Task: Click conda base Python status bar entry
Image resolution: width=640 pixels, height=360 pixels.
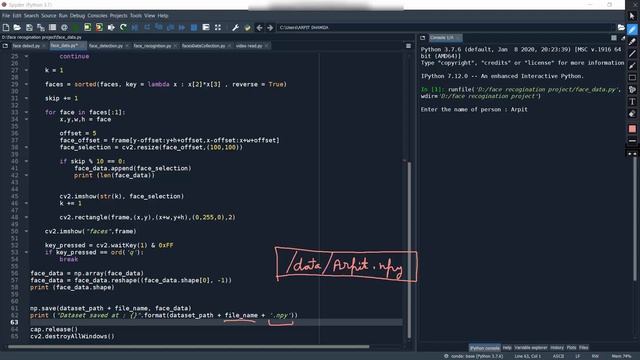Action: (473, 356)
